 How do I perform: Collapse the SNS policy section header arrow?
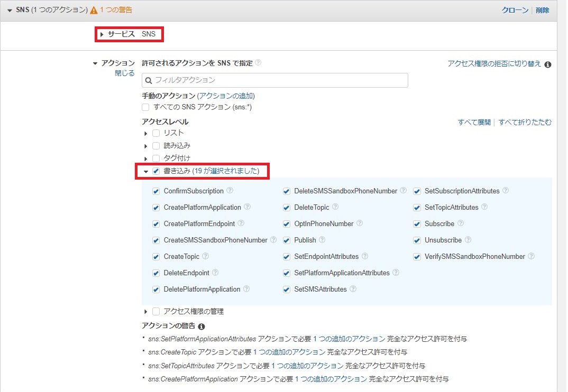(x=10, y=11)
